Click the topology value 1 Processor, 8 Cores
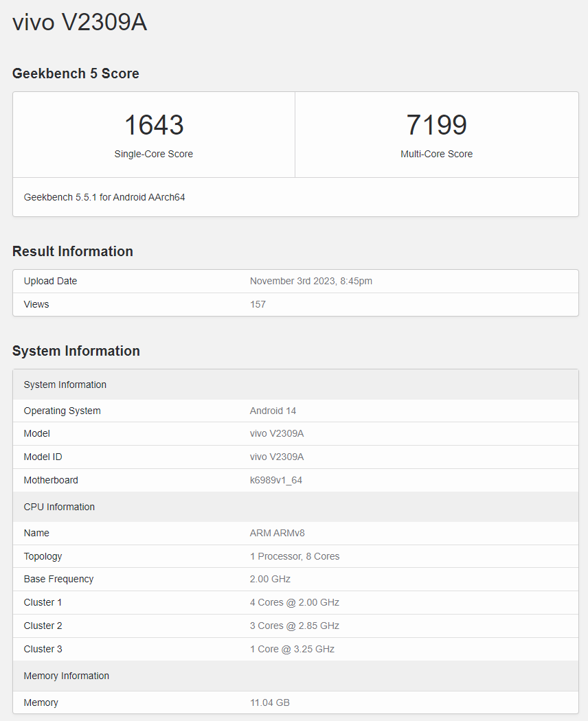Image resolution: width=588 pixels, height=721 pixels. point(294,556)
